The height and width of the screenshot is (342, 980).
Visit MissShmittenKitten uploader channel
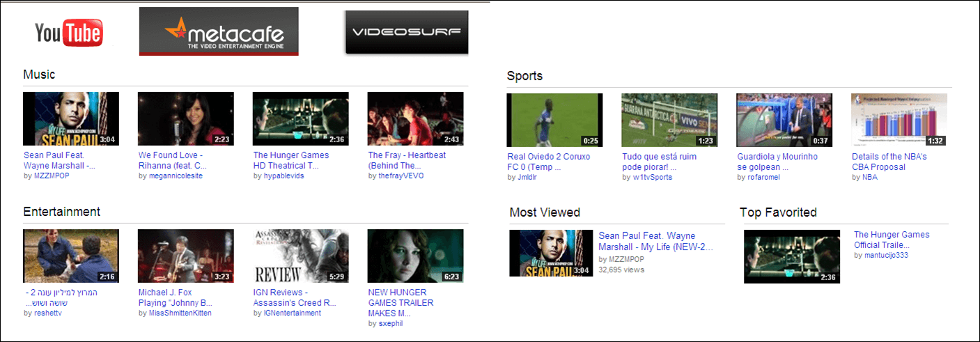tap(180, 313)
